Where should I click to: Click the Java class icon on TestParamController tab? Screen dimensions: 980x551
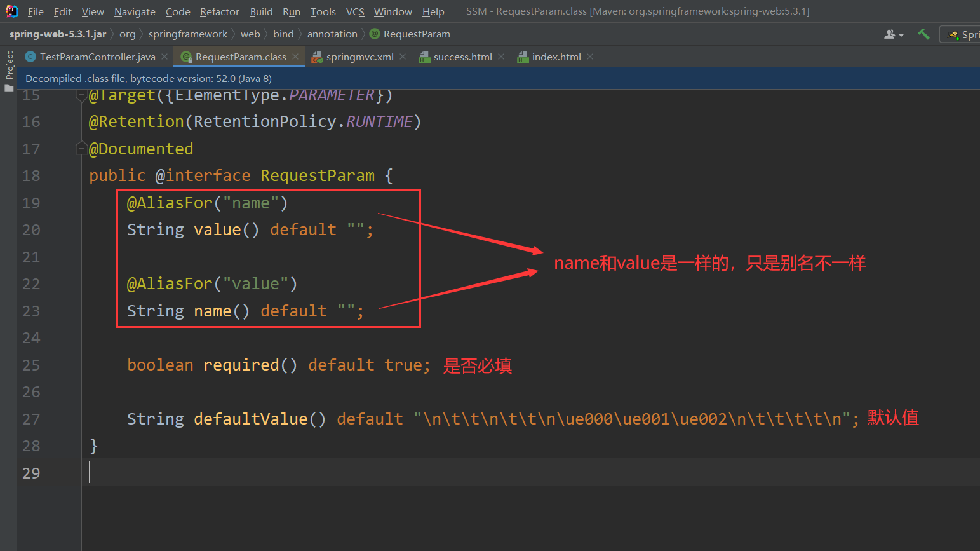point(30,57)
